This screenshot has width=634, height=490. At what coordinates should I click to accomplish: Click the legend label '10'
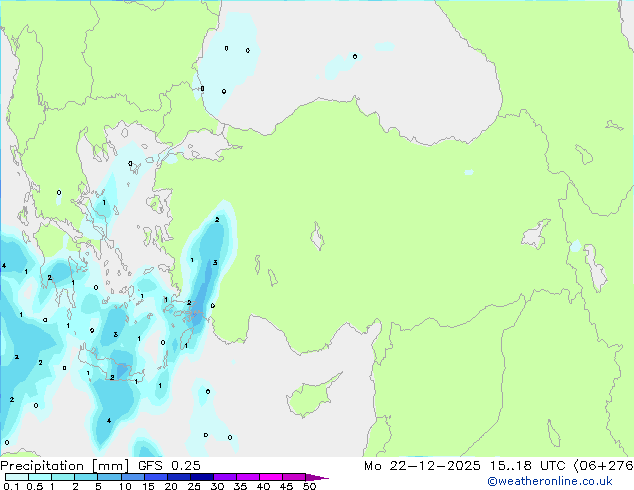[x=125, y=486]
